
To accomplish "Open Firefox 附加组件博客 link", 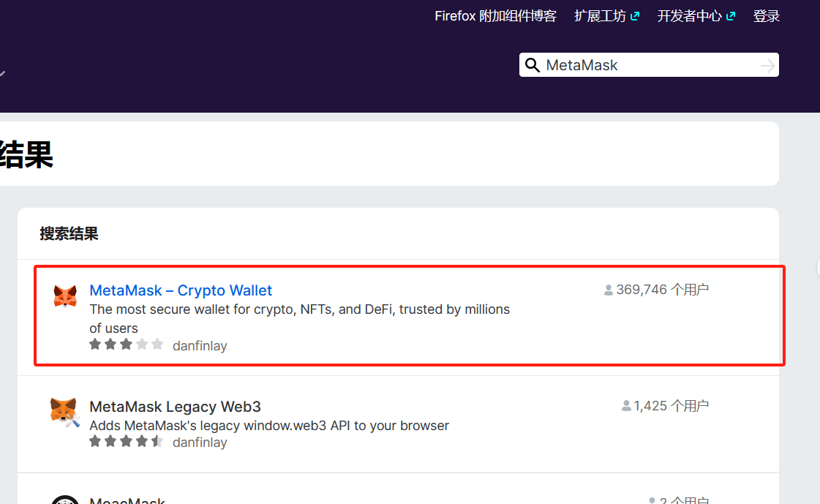I will coord(495,16).
